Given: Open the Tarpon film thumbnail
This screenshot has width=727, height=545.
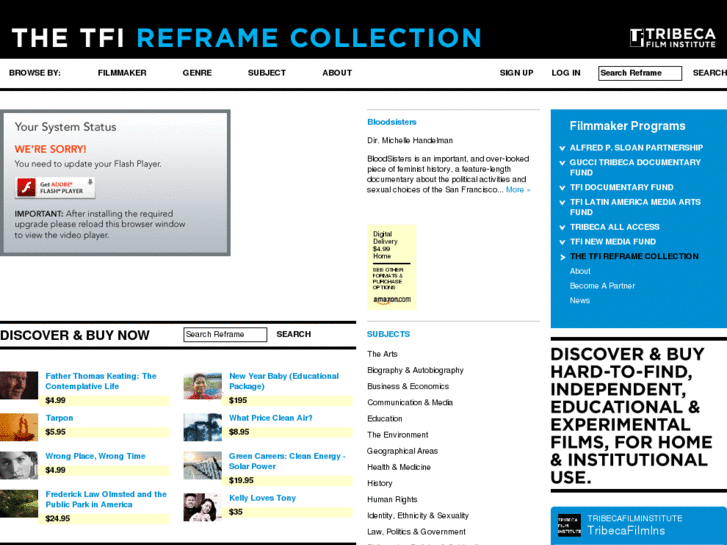Looking at the screenshot, I should tap(19, 427).
